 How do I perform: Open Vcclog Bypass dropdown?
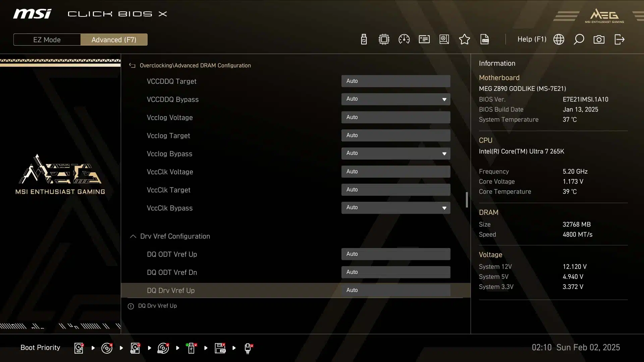click(396, 154)
